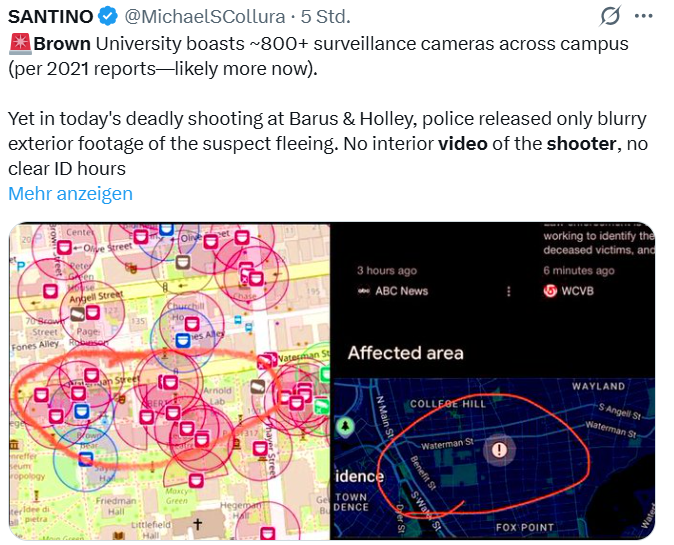Click the SANTINO display name
The height and width of the screenshot is (545, 674).
point(50,17)
